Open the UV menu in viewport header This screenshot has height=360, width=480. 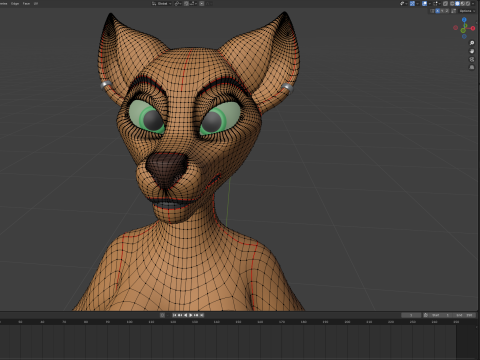point(36,3)
